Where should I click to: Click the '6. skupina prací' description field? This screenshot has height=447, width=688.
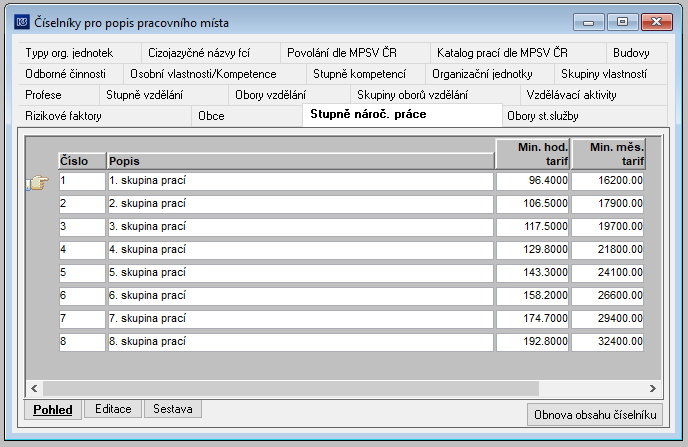(301, 296)
